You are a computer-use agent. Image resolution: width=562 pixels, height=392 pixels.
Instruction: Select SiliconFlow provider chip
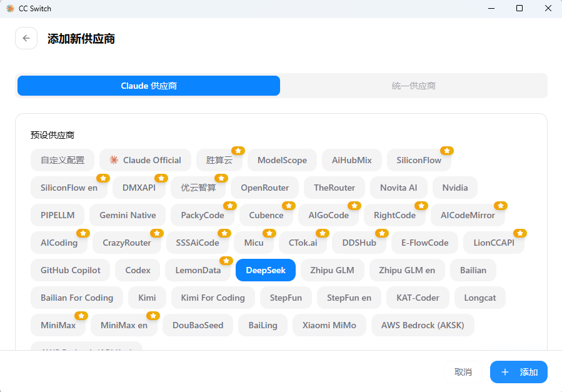coord(419,160)
